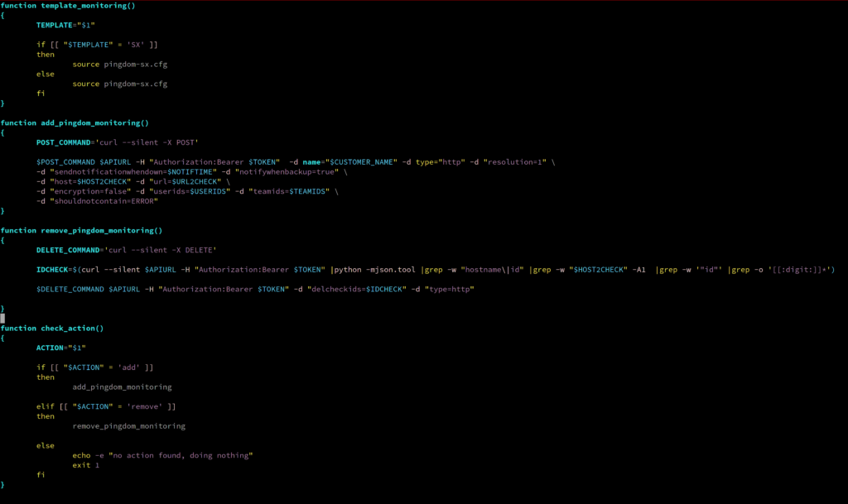Click "delcheckids=$IDCHECK" argument
Screen dimensions: 848x504
tap(357, 290)
